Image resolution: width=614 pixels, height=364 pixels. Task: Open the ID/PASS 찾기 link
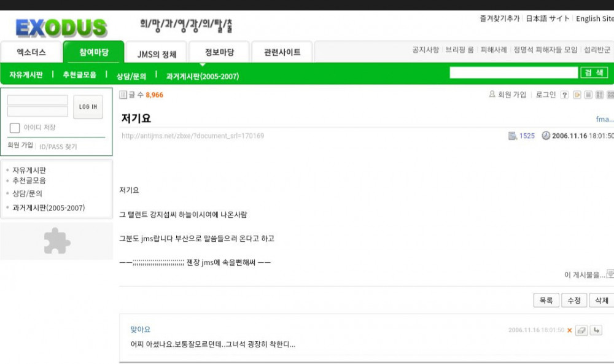tap(58, 147)
